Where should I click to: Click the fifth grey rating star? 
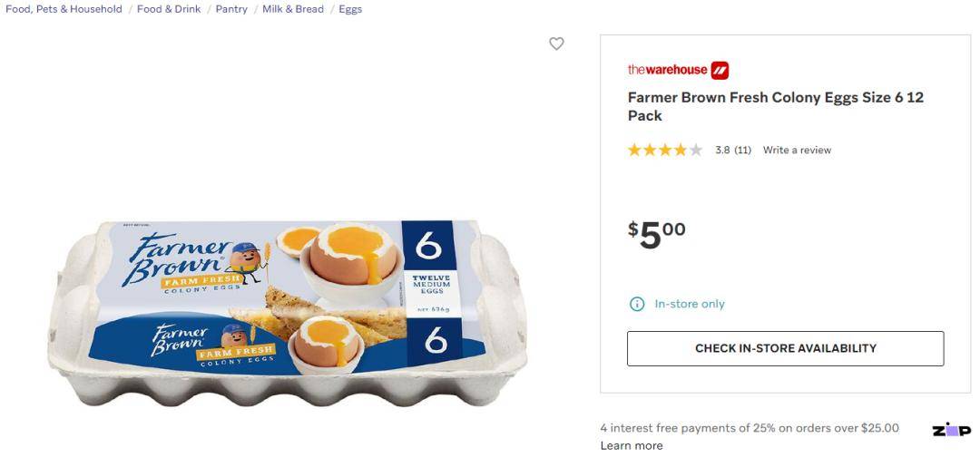tap(696, 150)
